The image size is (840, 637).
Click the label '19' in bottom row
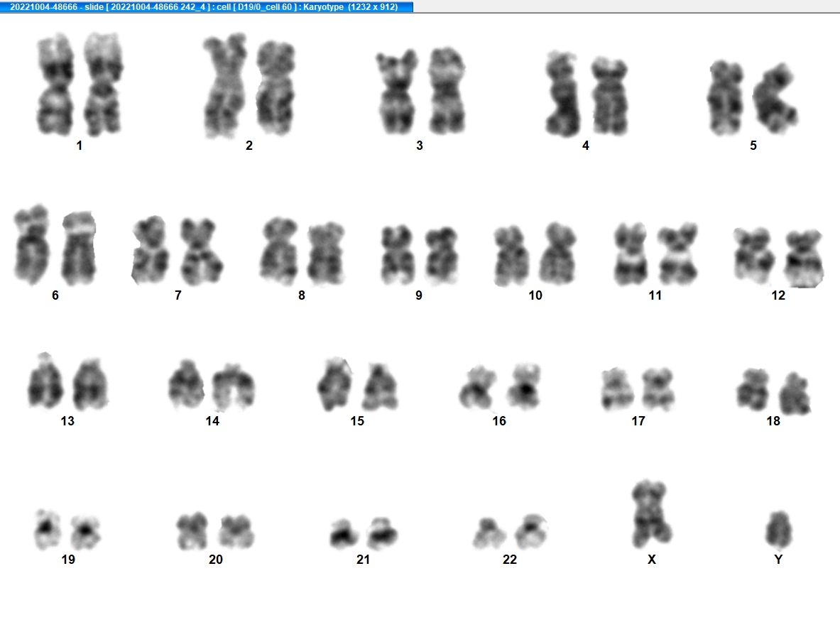tap(68, 560)
